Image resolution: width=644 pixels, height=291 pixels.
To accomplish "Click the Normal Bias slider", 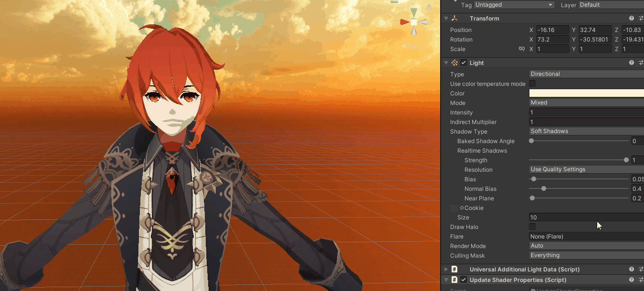I will click(x=579, y=188).
